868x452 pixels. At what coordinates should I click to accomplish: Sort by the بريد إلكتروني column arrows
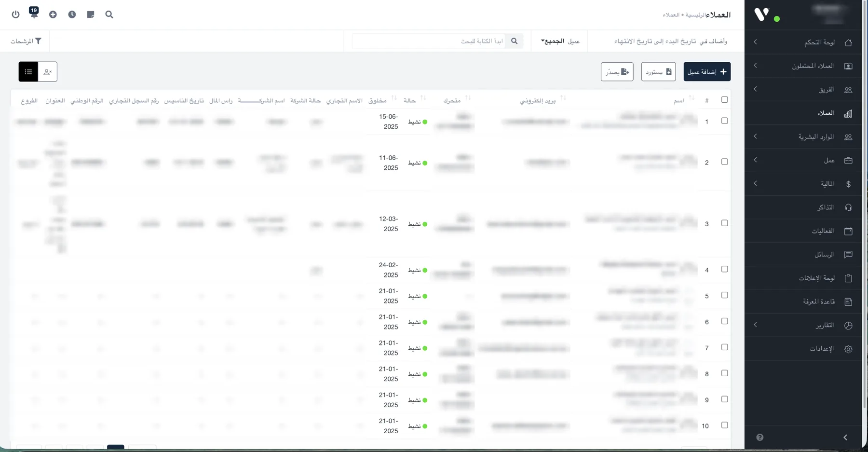[563, 98]
